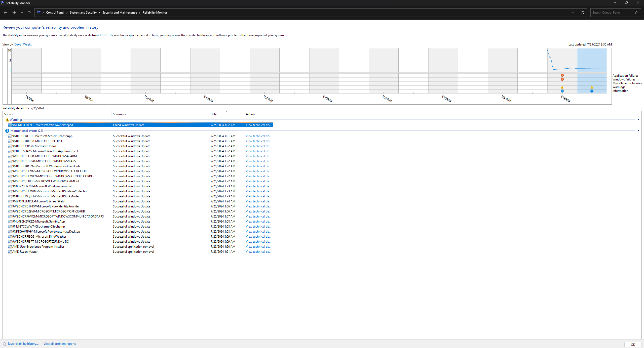Click the Informational events group info icon
The image size is (644, 348).
7,131
